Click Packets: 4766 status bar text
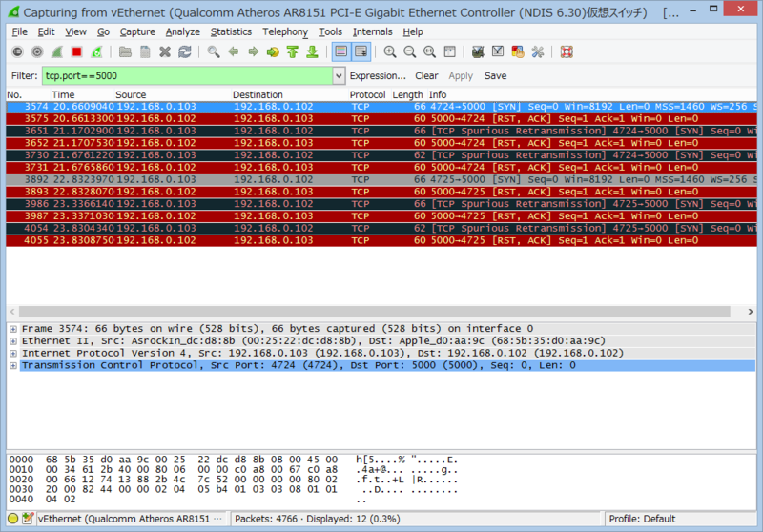The width and height of the screenshot is (763, 532). [x=318, y=519]
